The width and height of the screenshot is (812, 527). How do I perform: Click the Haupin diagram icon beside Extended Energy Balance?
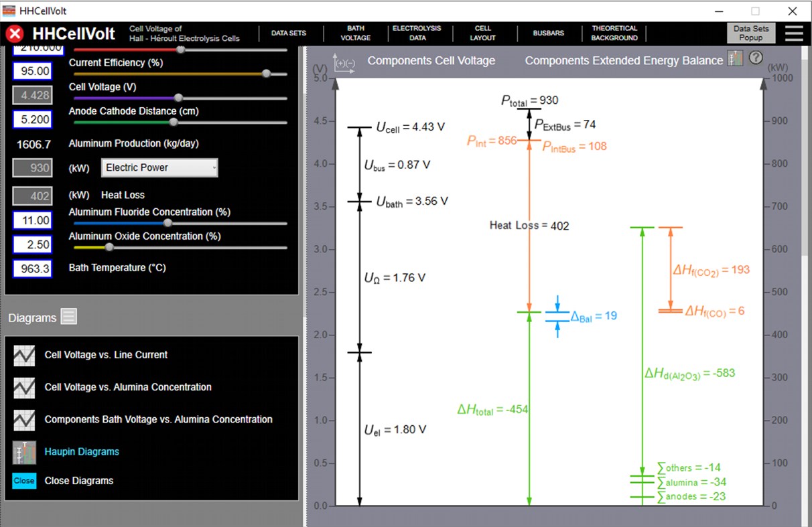click(x=735, y=58)
